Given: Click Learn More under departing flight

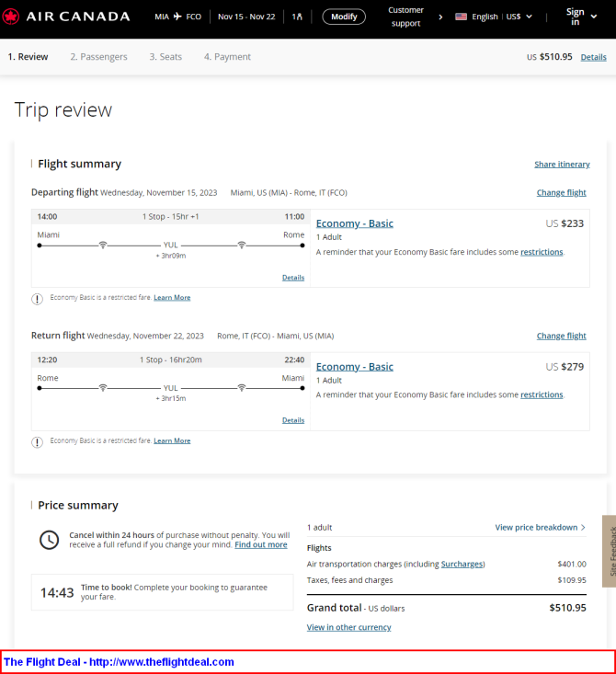Looking at the screenshot, I should click(172, 297).
